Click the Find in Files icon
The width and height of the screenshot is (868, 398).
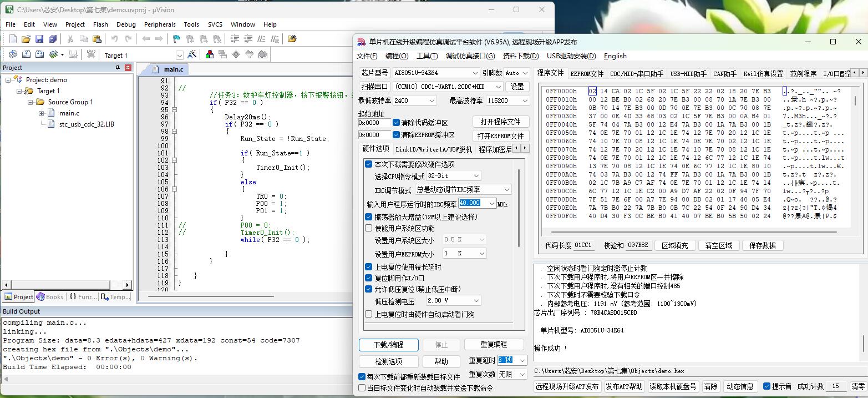coord(292,39)
